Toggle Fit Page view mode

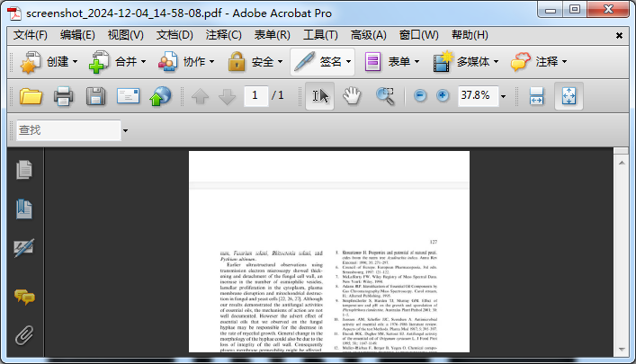click(x=569, y=96)
